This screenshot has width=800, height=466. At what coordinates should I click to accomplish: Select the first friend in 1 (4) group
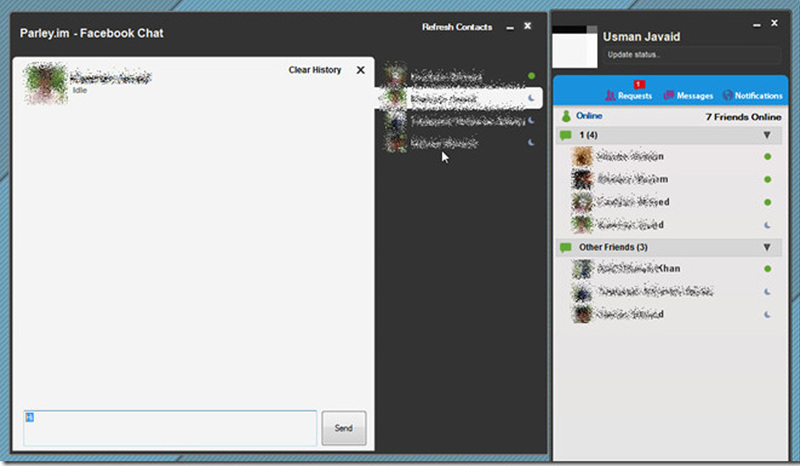pos(670,157)
